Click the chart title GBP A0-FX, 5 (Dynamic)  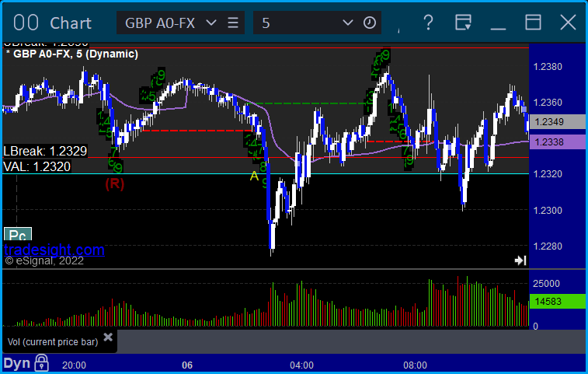click(75, 54)
